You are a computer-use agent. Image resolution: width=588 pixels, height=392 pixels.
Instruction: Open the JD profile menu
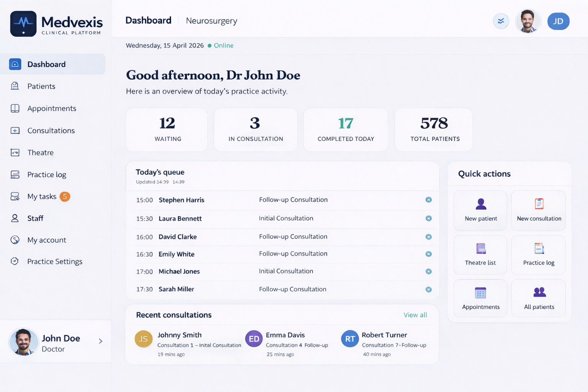(558, 21)
